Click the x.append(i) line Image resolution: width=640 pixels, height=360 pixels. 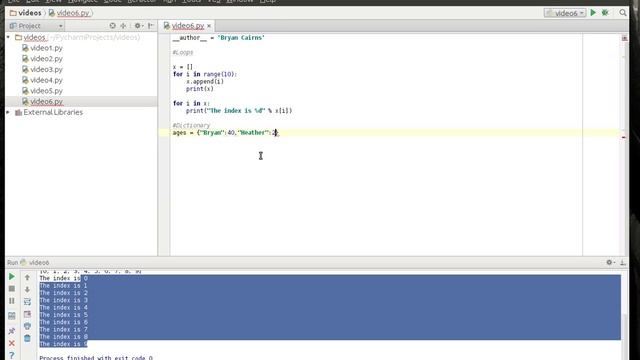click(205, 82)
